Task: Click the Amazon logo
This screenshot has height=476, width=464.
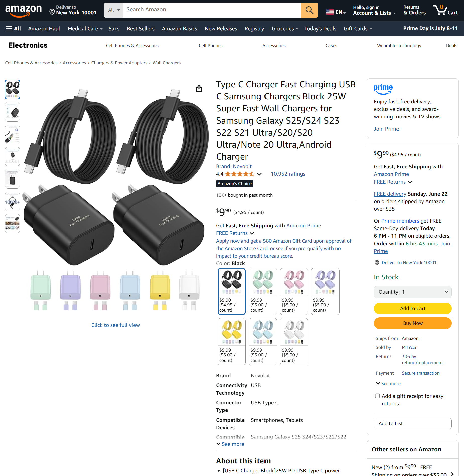Action: [x=24, y=11]
